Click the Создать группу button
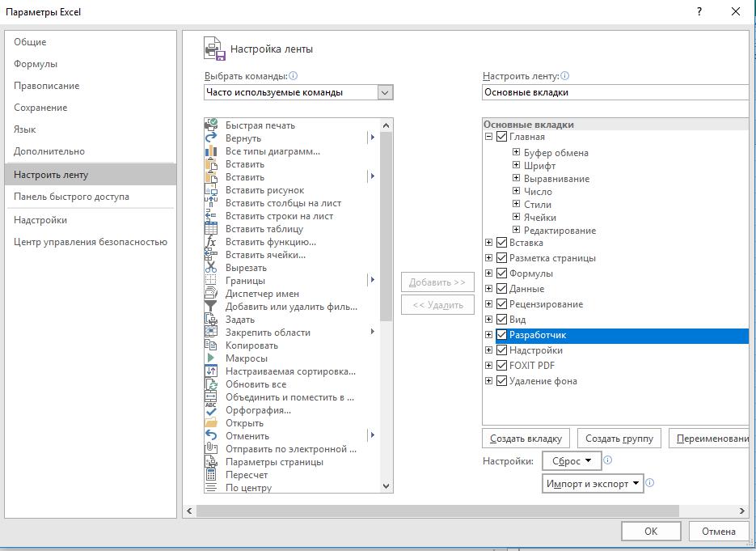The image size is (756, 551). click(619, 439)
